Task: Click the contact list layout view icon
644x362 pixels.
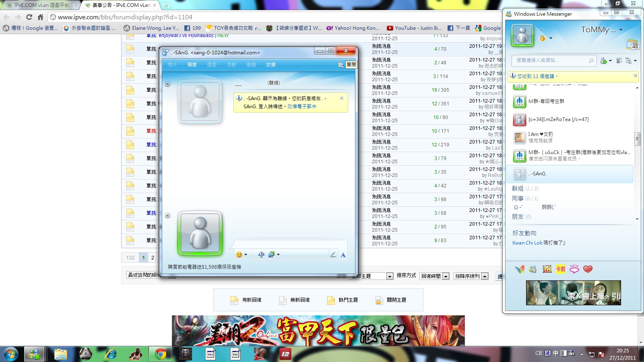Action: [619, 61]
